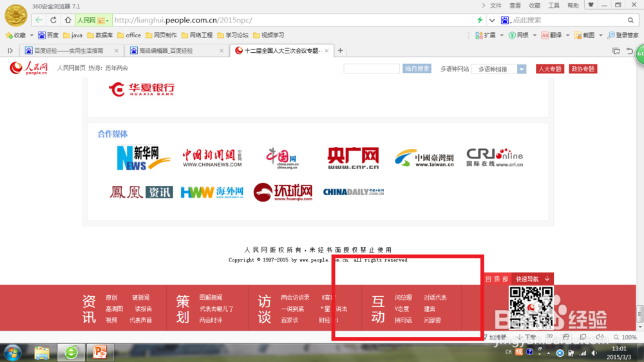
Task: Click the 问总理 footer link
Action: [x=403, y=298]
